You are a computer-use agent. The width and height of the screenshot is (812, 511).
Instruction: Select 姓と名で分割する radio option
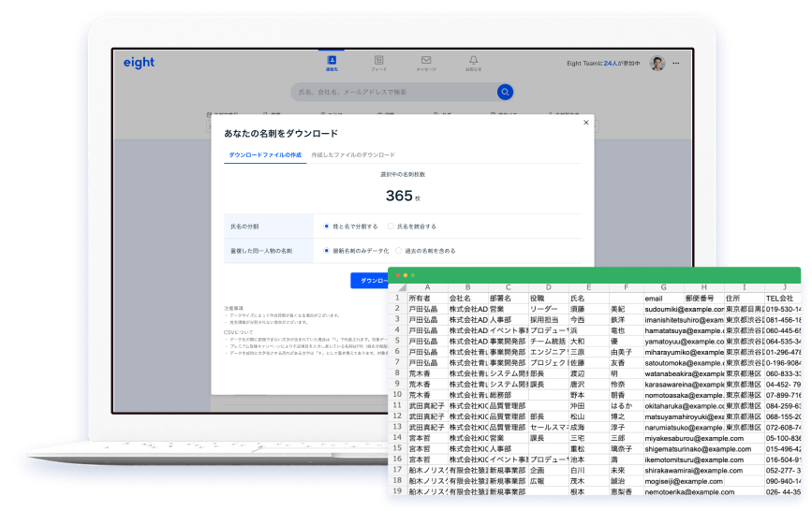click(x=326, y=226)
